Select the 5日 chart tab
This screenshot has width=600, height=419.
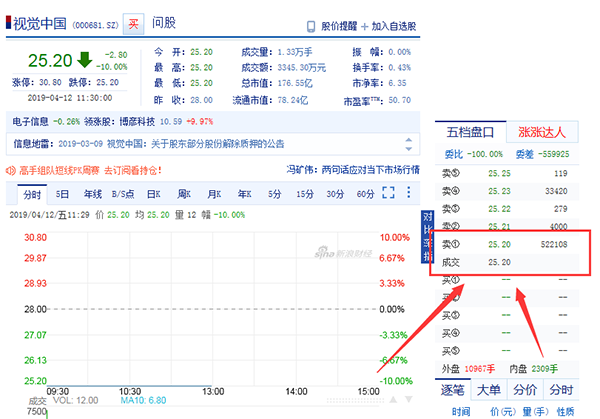tap(62, 194)
